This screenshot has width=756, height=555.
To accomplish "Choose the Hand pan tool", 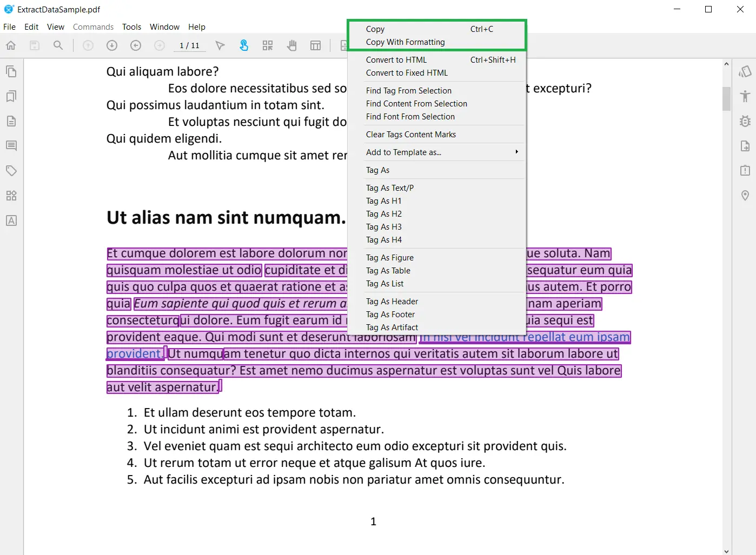I will click(292, 45).
